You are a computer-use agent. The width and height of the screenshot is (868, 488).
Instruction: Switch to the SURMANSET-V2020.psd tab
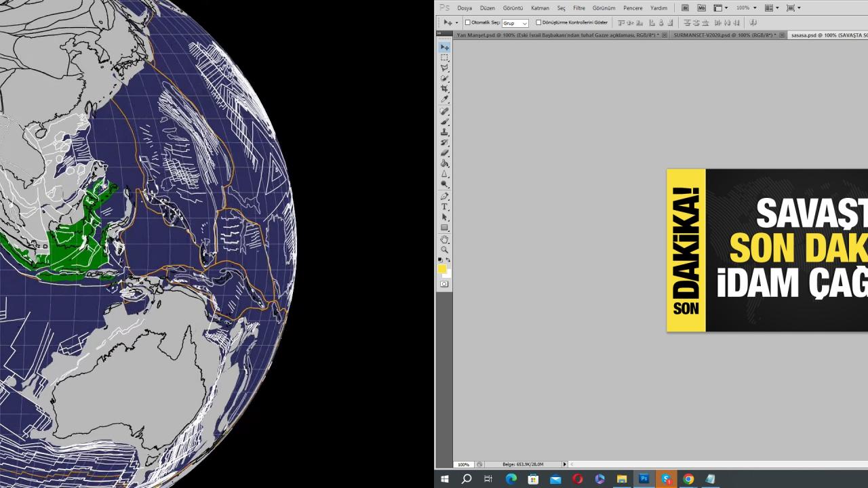point(725,35)
